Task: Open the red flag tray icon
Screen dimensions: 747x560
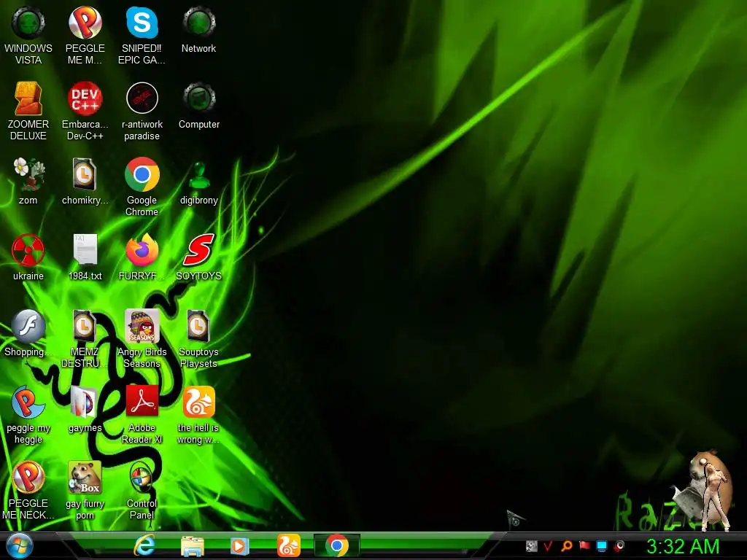Action: click(584, 545)
